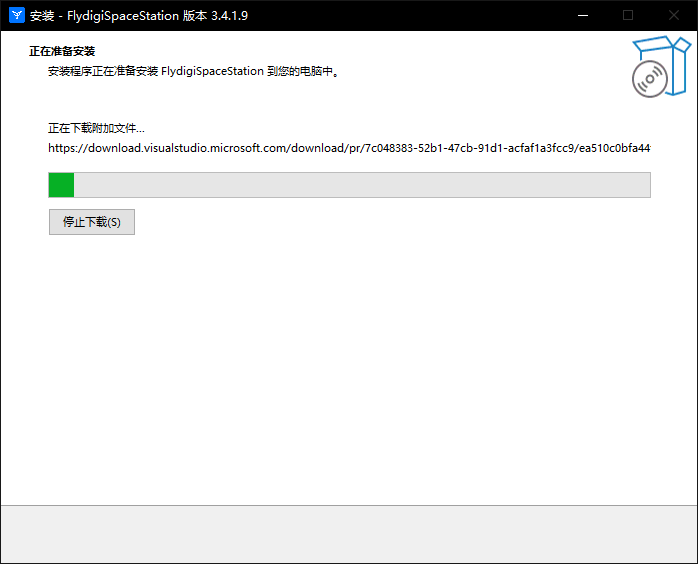Screen dimensions: 698x564
Task: Click the 停止下载(S) button
Action: tap(92, 222)
